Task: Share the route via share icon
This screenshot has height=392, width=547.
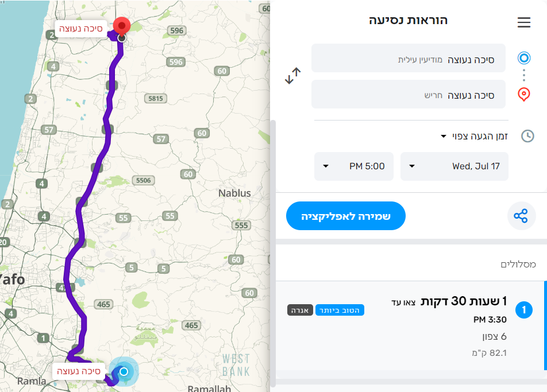Action: 521,216
